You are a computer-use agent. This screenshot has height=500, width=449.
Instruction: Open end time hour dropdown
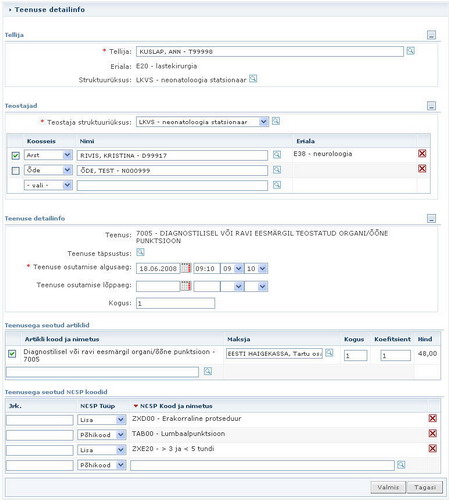coord(232,286)
